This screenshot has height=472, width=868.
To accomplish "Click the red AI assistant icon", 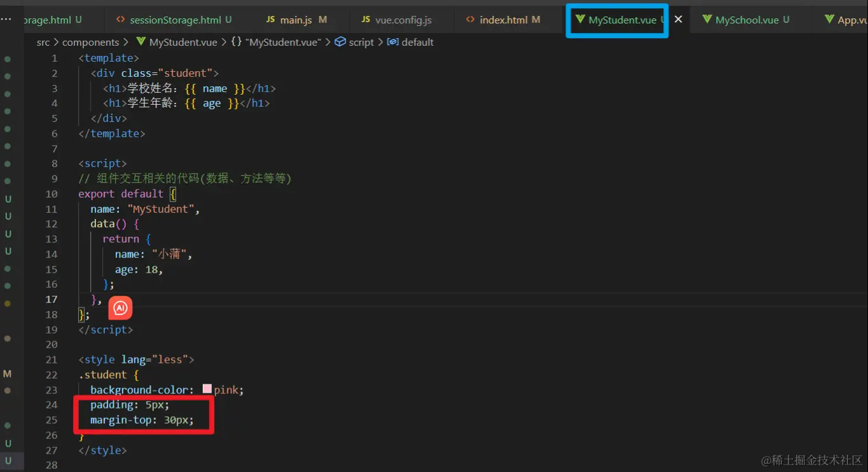I will (x=120, y=308).
